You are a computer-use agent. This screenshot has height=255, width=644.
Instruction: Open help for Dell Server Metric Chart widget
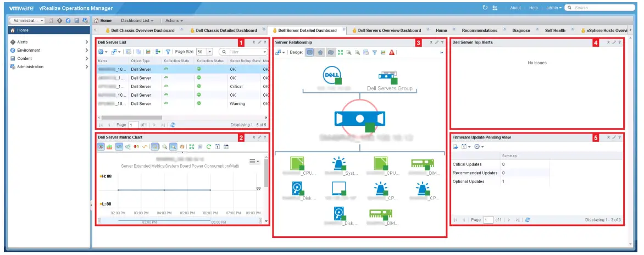[265, 137]
